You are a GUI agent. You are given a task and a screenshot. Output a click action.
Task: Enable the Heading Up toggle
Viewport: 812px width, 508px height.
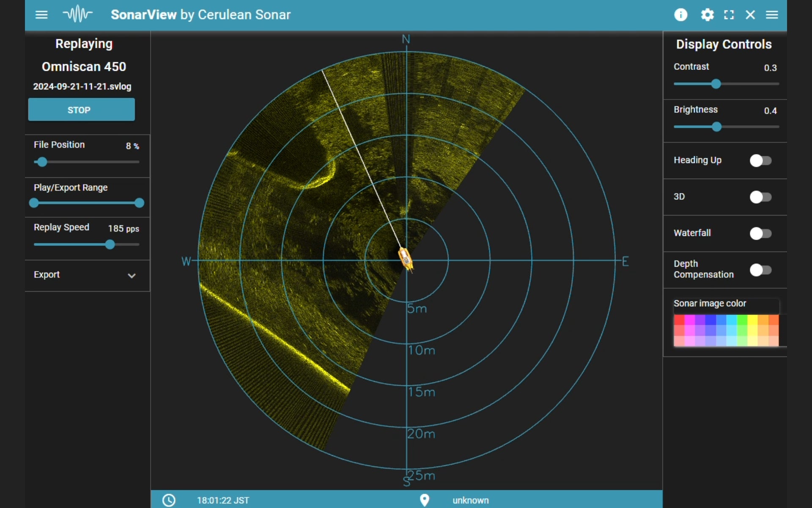point(760,160)
